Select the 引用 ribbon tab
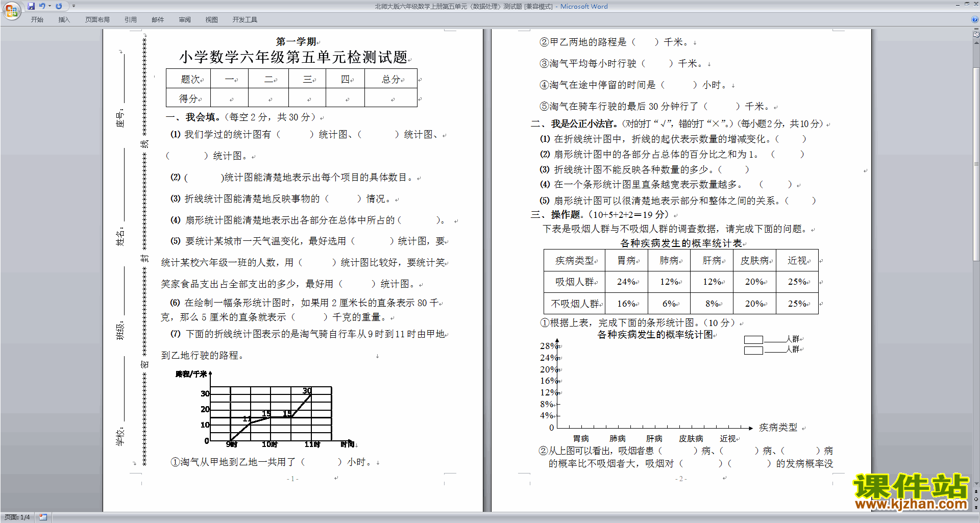This screenshot has width=980, height=523. click(x=131, y=19)
